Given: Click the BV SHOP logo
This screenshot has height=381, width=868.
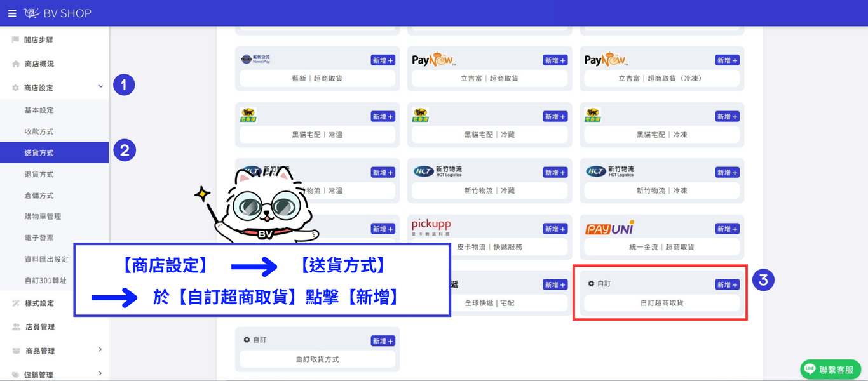Looking at the screenshot, I should tap(58, 13).
